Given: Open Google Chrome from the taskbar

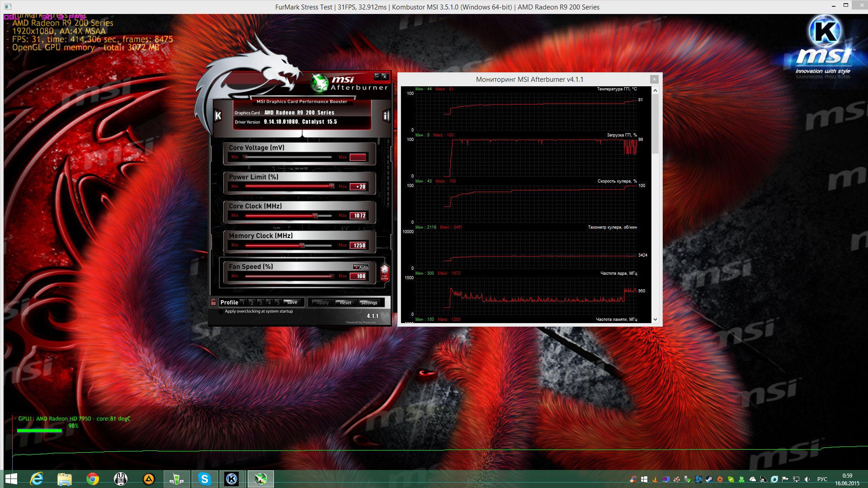Looking at the screenshot, I should pos(93,479).
